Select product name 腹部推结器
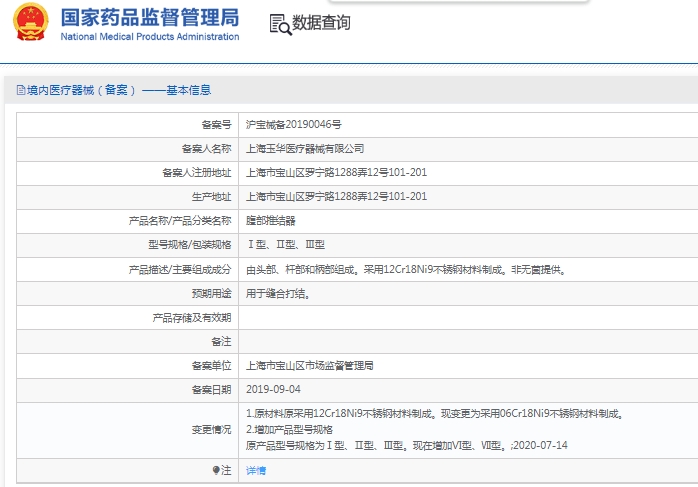Image resolution: width=698 pixels, height=487 pixels. pyautogui.click(x=271, y=221)
